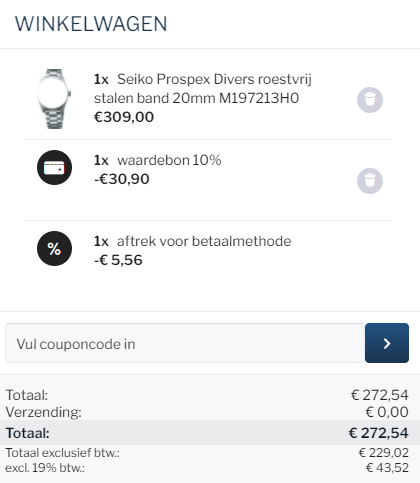Remove the Seiko Prospex band with trash icon
Viewport: 420px width, 483px height.
point(370,100)
